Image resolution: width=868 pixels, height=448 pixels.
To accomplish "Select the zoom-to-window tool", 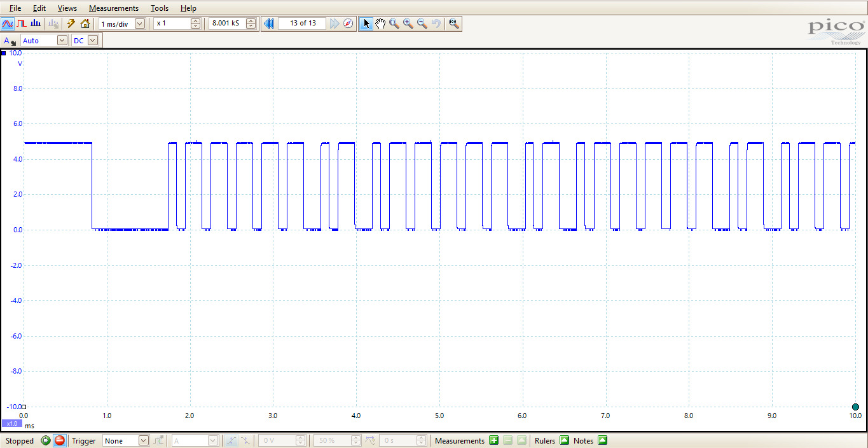I will click(394, 24).
